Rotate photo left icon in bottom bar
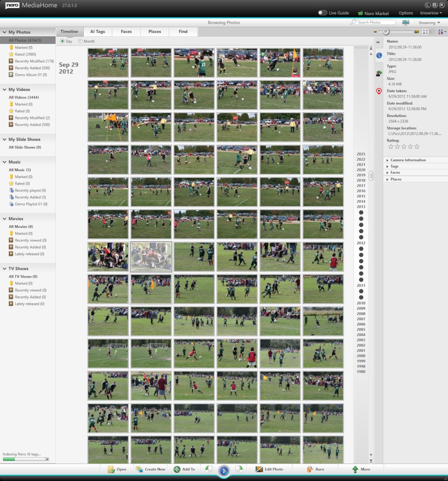This screenshot has height=481, width=448. coord(209,469)
